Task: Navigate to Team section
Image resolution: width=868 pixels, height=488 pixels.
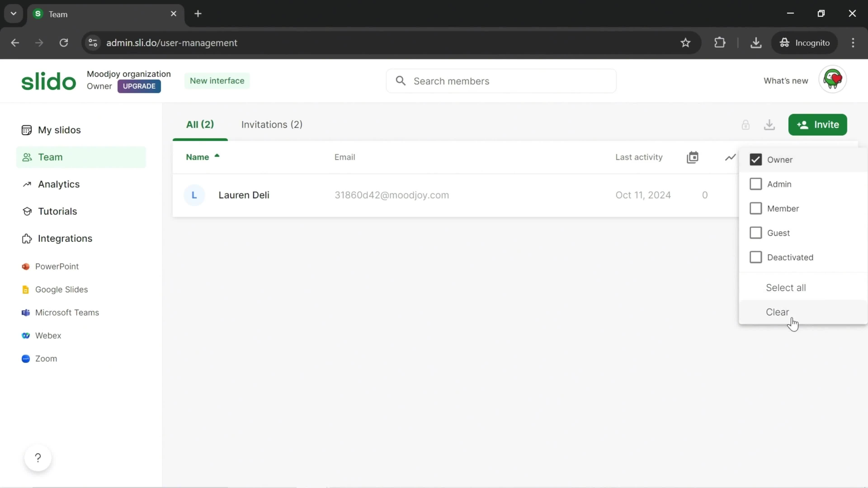Action: [51, 157]
